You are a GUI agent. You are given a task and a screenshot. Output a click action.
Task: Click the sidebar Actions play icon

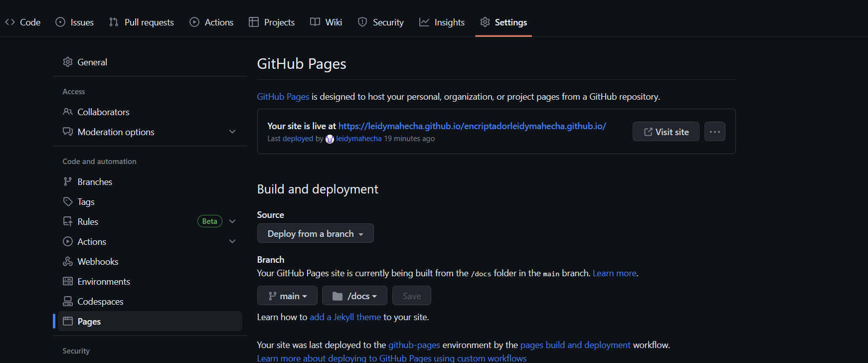[68, 241]
